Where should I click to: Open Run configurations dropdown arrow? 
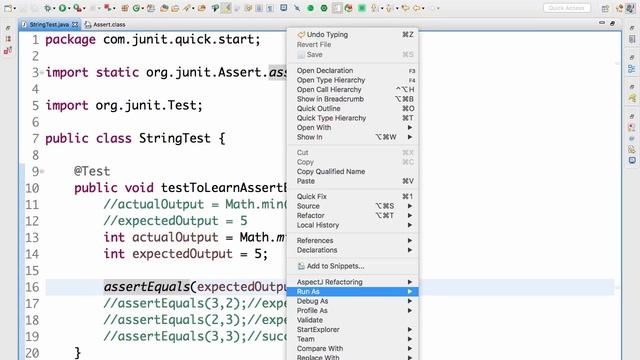click(69, 8)
